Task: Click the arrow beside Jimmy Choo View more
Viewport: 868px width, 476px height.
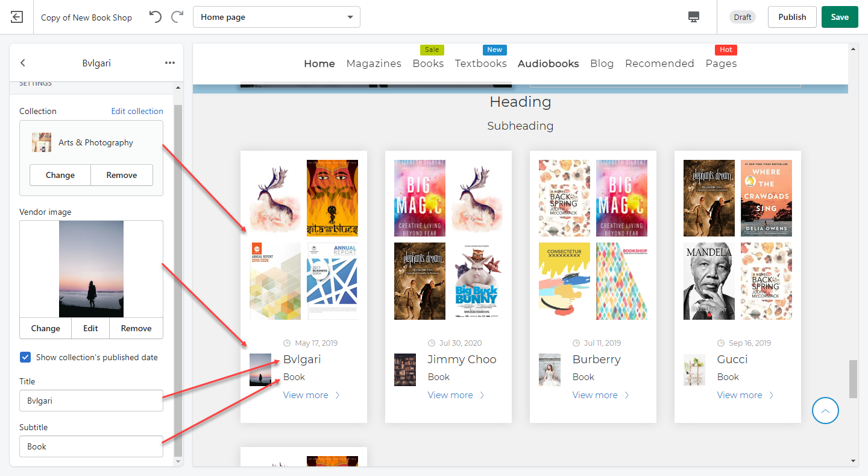Action: 482,395
